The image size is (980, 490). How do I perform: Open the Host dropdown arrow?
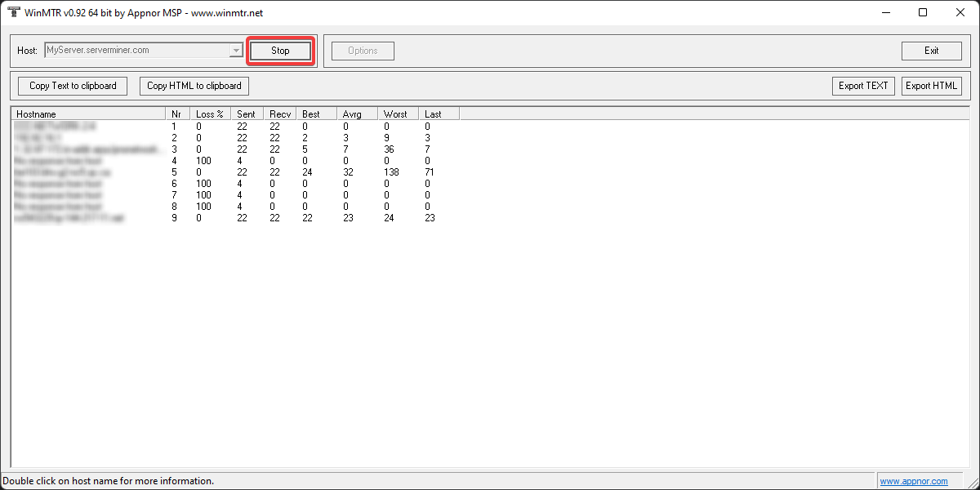(x=237, y=51)
